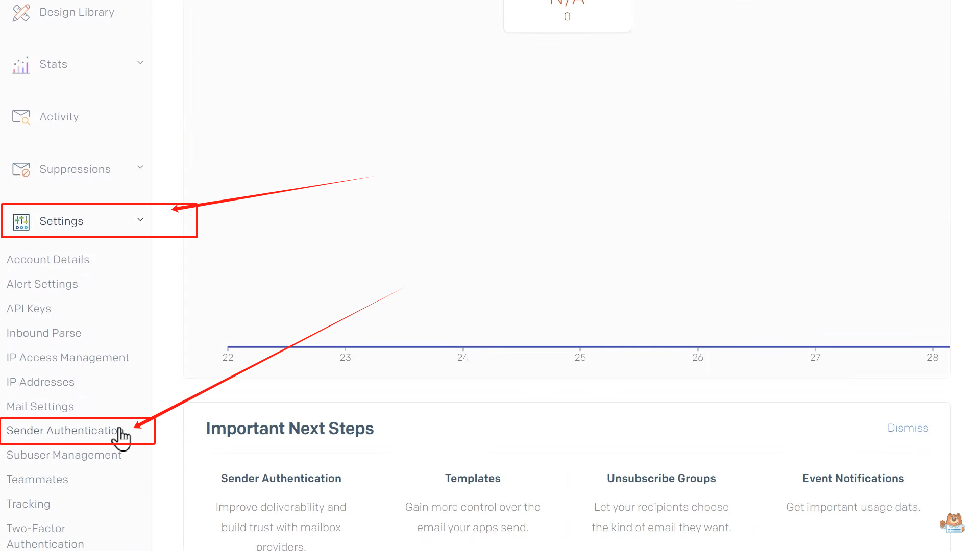
Task: Expand the Stats menu chevron
Action: (x=140, y=63)
